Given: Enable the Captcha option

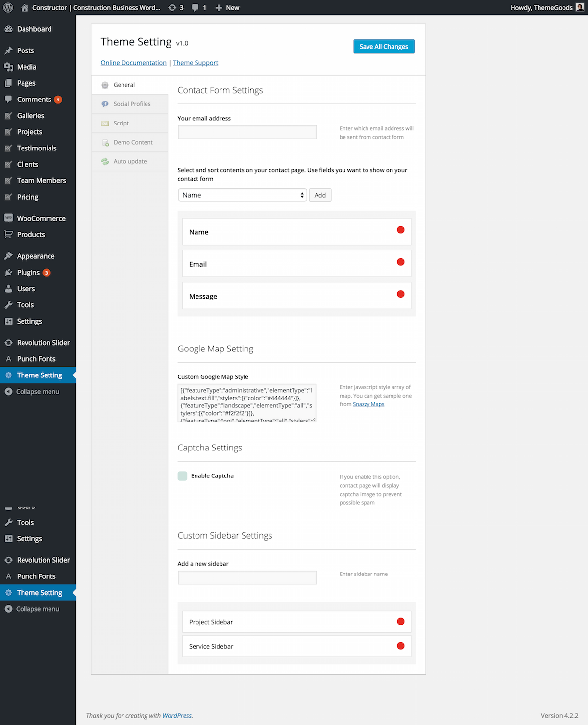Looking at the screenshot, I should (x=182, y=475).
